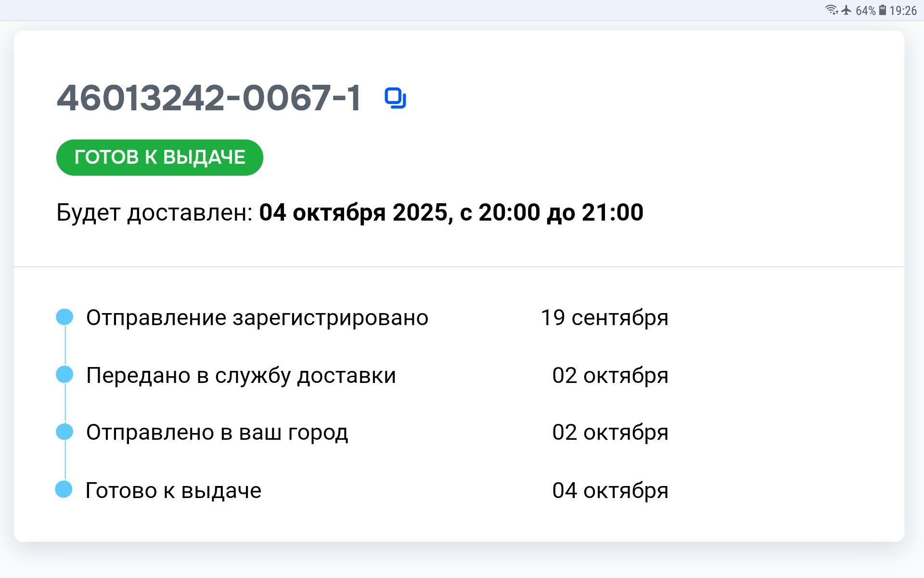Copy the tracking number with copy icon
The image size is (924, 578).
point(395,98)
